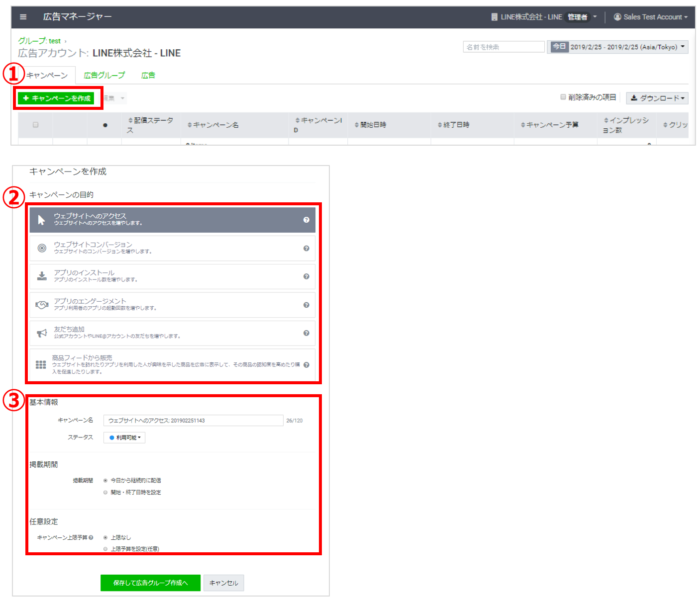This screenshot has height=601, width=700.
Task: Click the megaphone icon of 友だち追加
Action: [42, 333]
